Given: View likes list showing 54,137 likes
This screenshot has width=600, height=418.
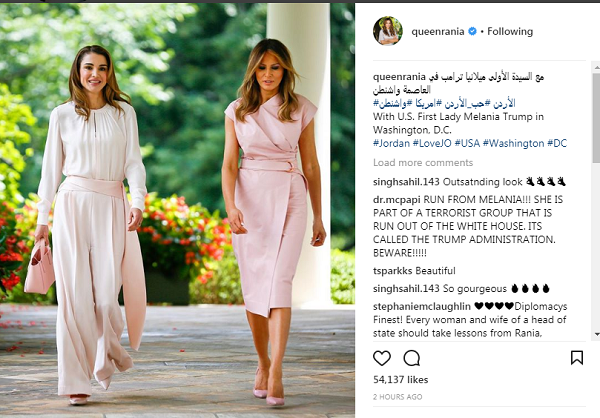Looking at the screenshot, I should click(400, 380).
